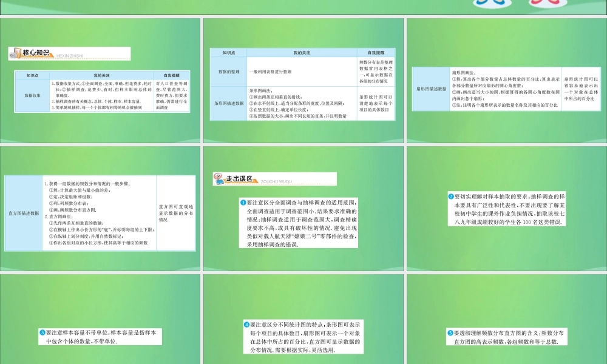Open the slide about 样本容量不带单位
Screen dimensions: 607x364
pos(100,319)
